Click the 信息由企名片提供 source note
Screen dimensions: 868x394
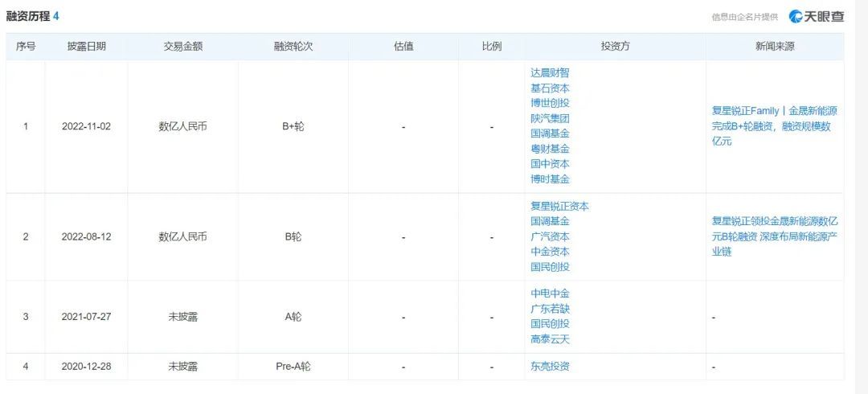[x=744, y=17]
